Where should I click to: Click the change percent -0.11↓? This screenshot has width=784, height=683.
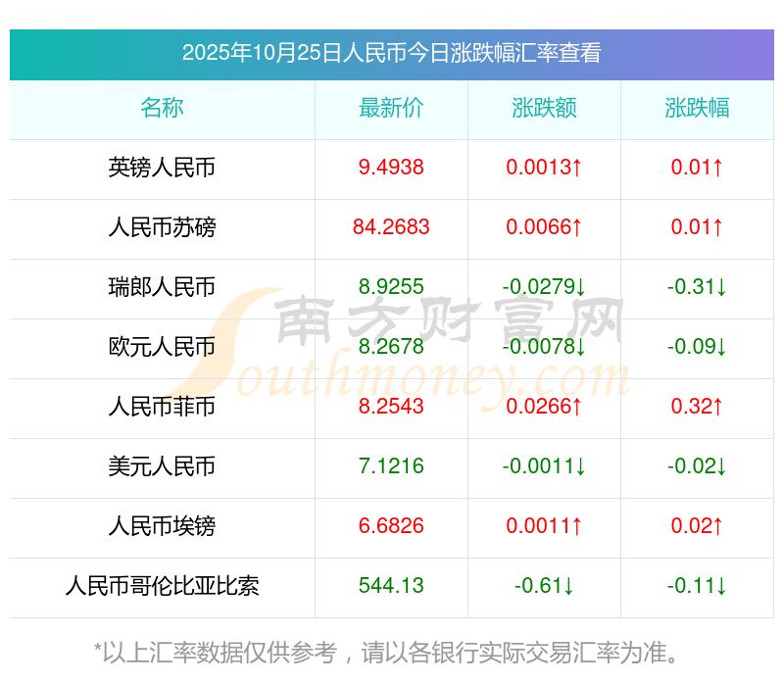697,586
